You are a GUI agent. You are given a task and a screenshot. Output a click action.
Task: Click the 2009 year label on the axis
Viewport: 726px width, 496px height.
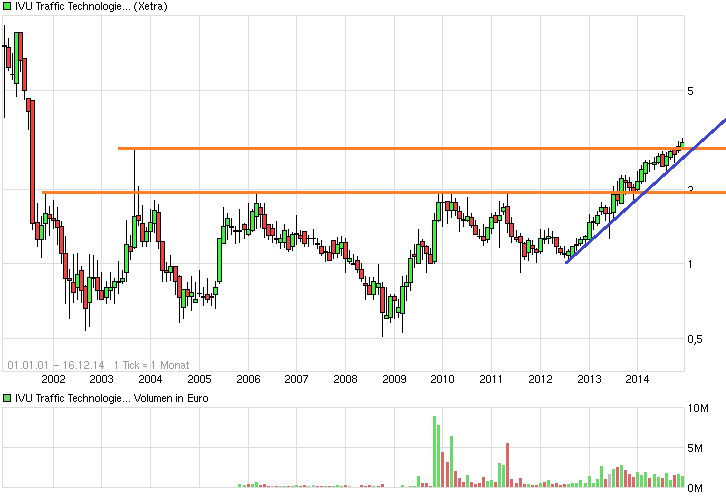[394, 379]
